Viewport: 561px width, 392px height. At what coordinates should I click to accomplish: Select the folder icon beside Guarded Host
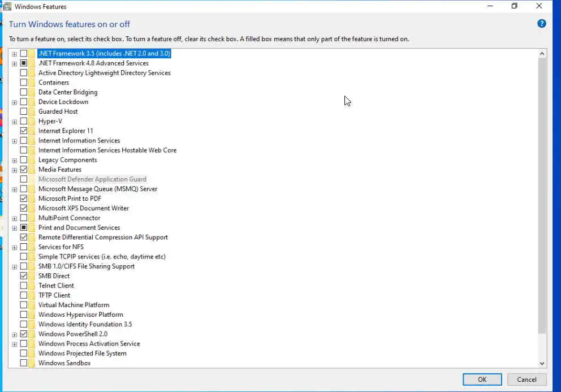[x=32, y=111]
